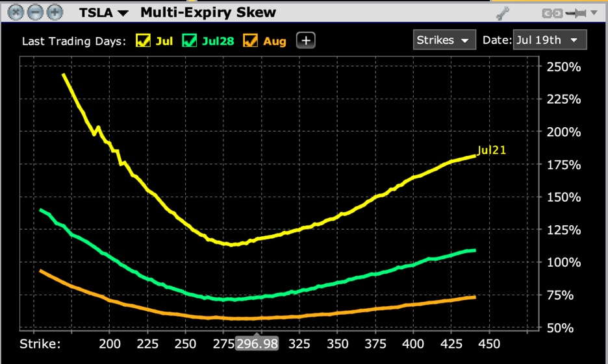Open the Jul 19th date dropdown
This screenshot has width=608, height=364.
tap(550, 40)
